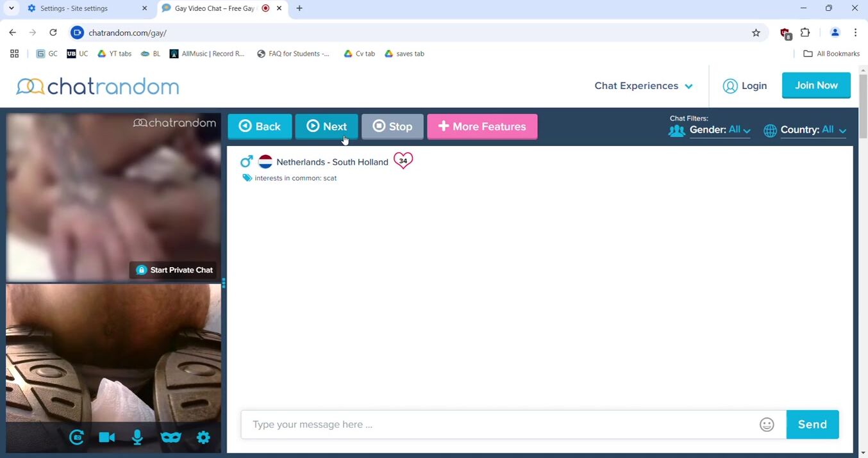Bookmark this page with the star icon

(x=756, y=33)
